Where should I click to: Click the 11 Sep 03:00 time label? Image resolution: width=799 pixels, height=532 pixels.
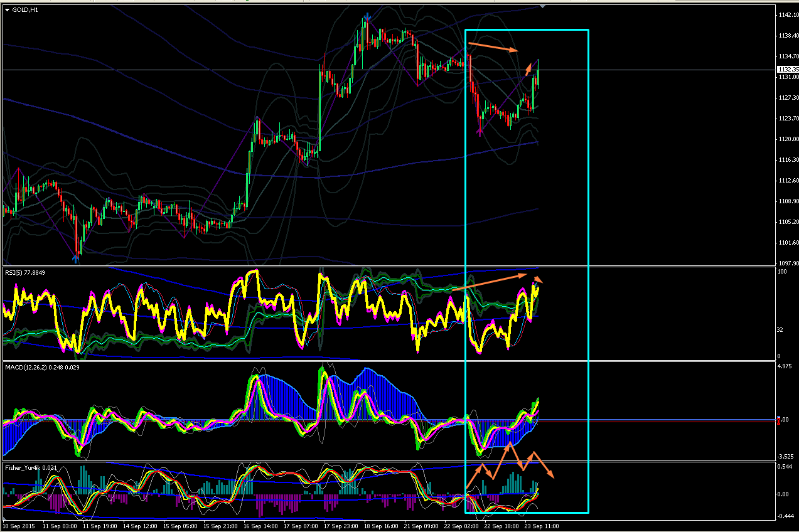(x=60, y=526)
